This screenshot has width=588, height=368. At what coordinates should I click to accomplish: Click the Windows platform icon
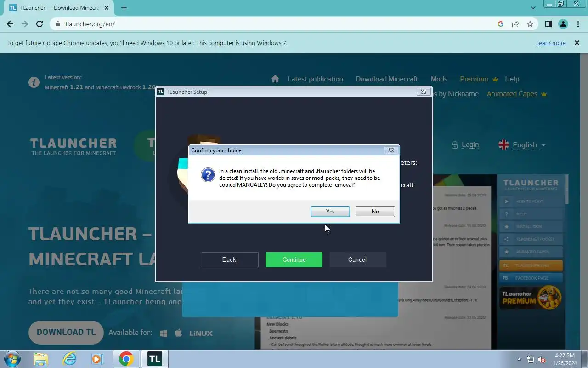click(x=163, y=333)
